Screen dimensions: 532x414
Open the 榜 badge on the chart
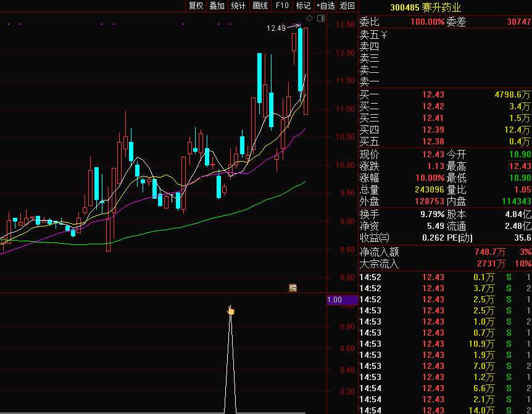293,288
